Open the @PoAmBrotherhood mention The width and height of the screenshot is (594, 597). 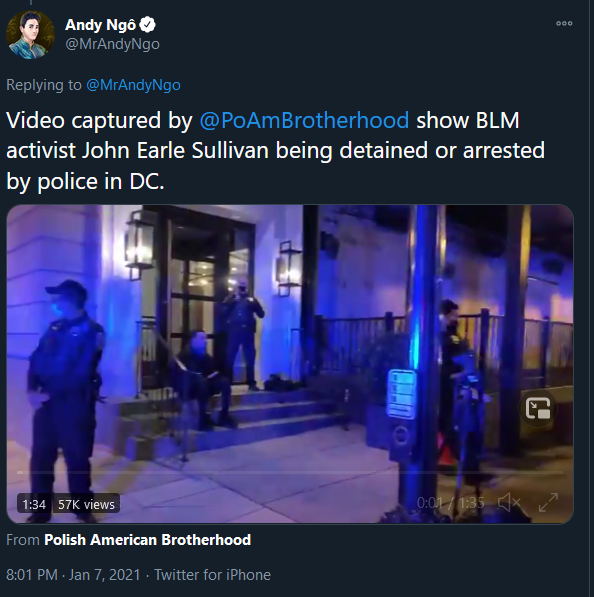(x=304, y=120)
